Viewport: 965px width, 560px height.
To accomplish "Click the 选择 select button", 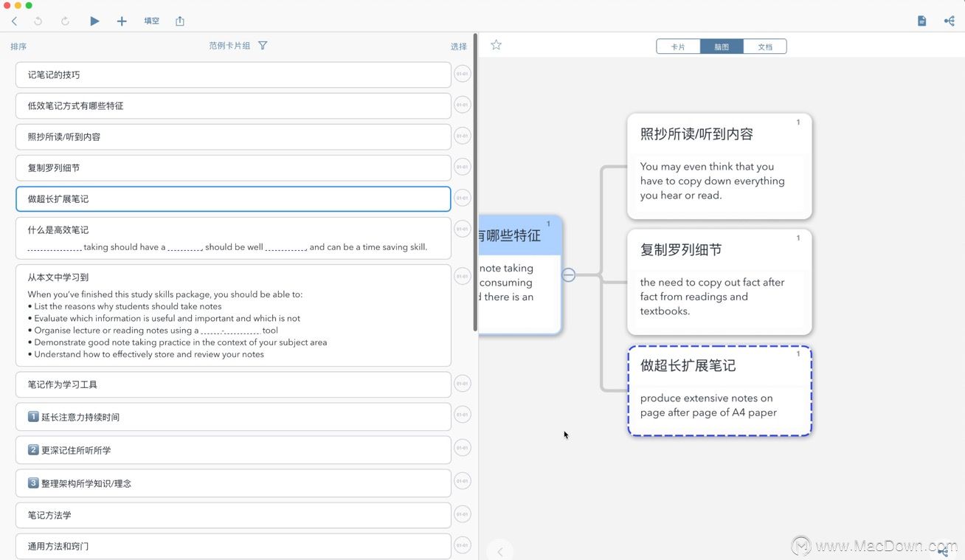I will click(459, 46).
